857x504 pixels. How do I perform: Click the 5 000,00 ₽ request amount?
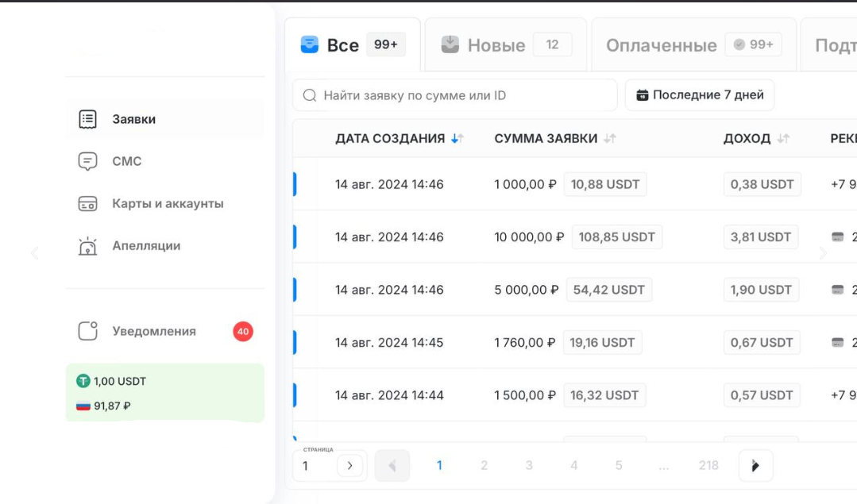[527, 290]
